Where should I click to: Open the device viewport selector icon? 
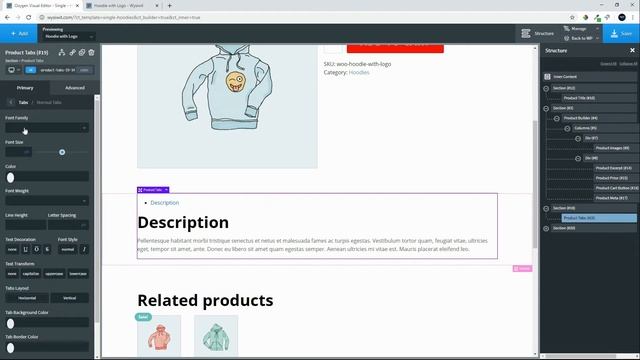pos(13,70)
